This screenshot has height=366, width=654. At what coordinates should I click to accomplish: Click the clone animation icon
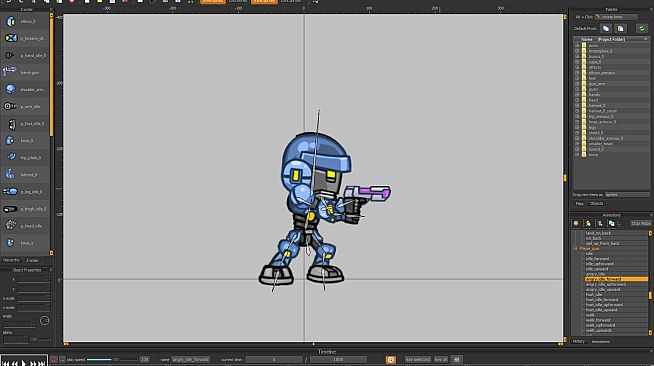(x=611, y=224)
